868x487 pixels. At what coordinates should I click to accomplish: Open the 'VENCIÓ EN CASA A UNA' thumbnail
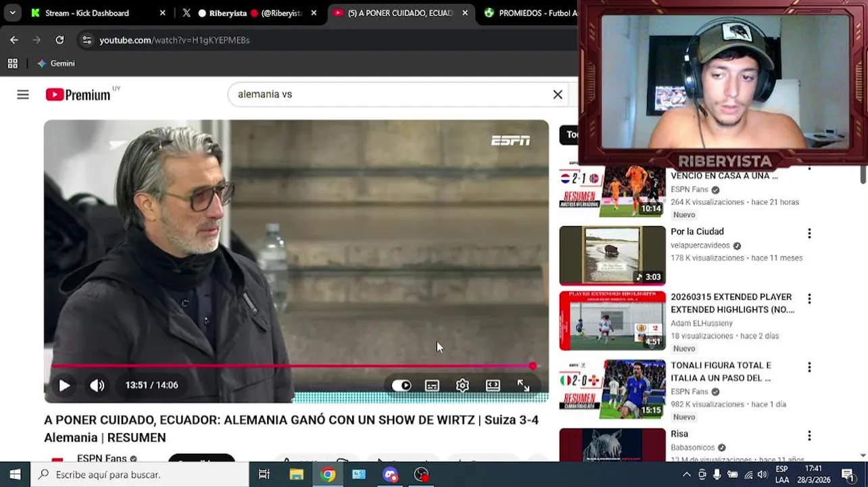click(612, 190)
